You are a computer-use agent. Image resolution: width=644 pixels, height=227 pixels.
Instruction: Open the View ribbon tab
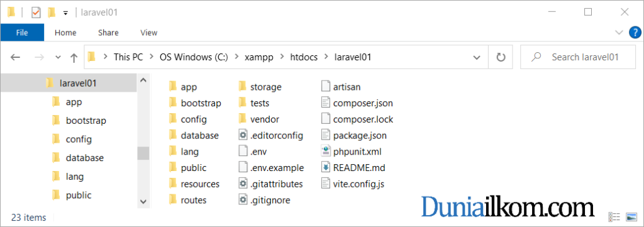click(148, 33)
